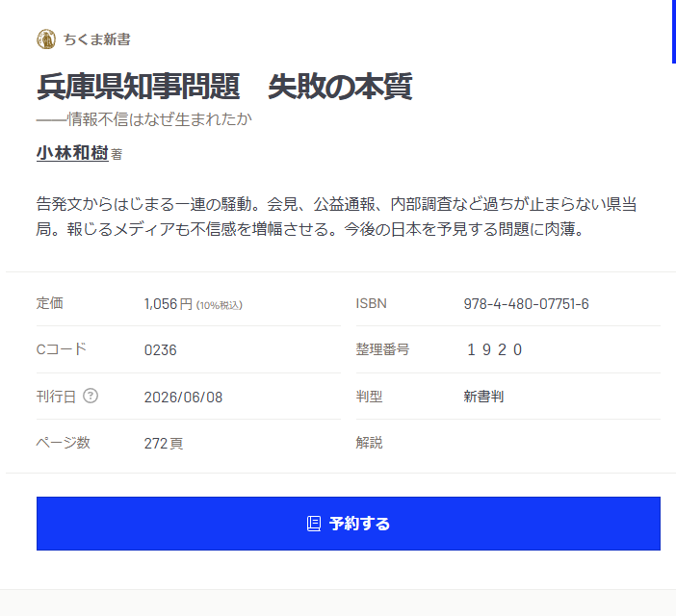Click the ISBN label
The image size is (676, 616).
371,303
